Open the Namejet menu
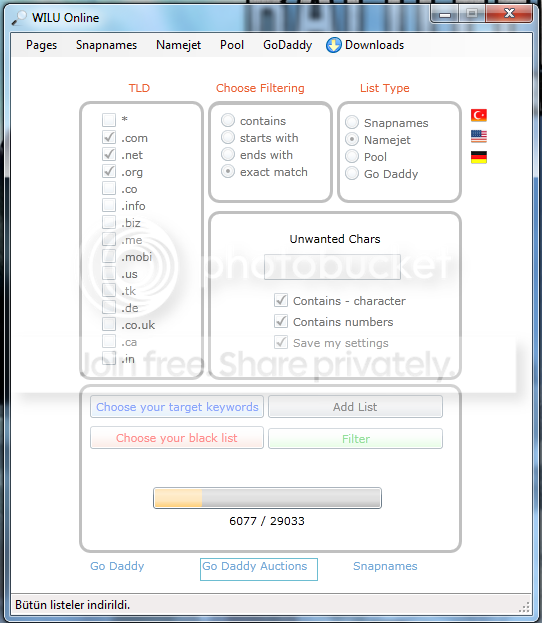The height and width of the screenshot is (623, 542). [x=178, y=45]
